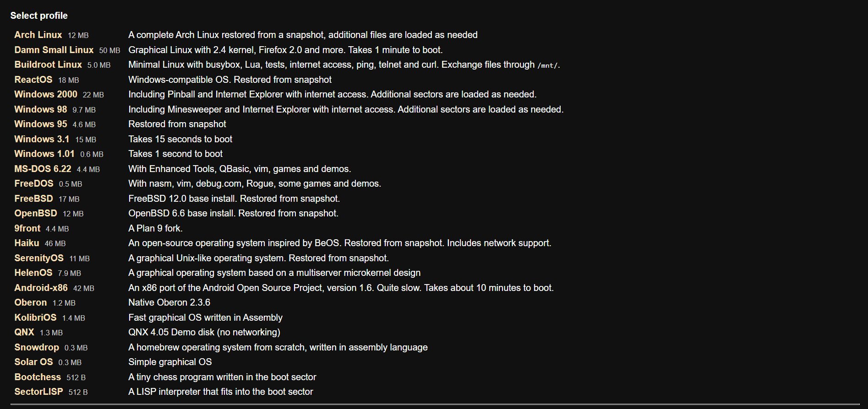
Task: Start the Haiku profile
Action: [x=27, y=243]
